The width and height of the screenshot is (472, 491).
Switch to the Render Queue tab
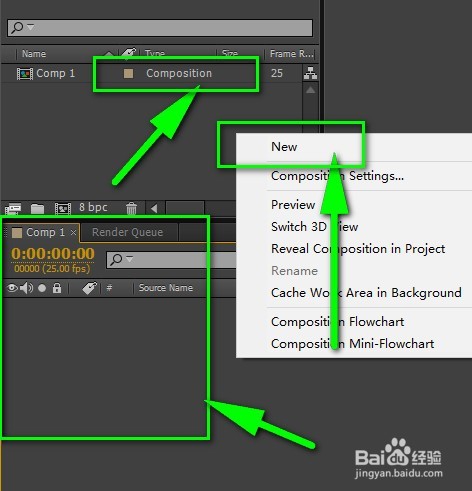click(128, 232)
